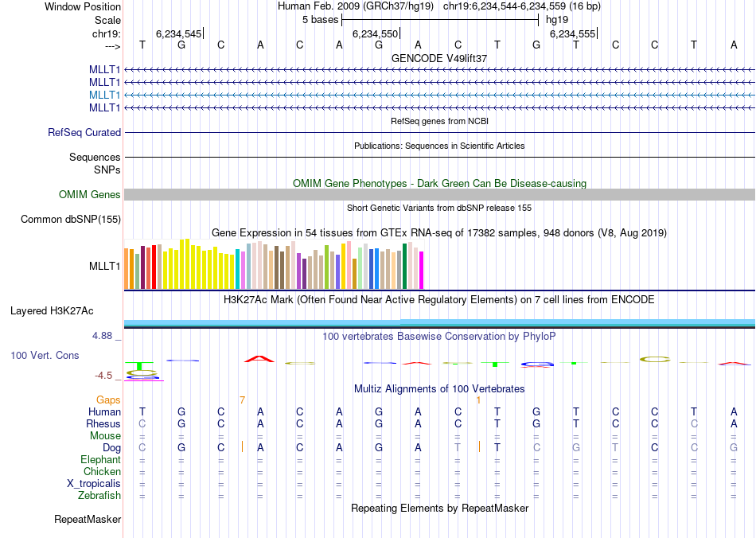
Task: Click the OMIM Genes track label
Action: pos(90,194)
